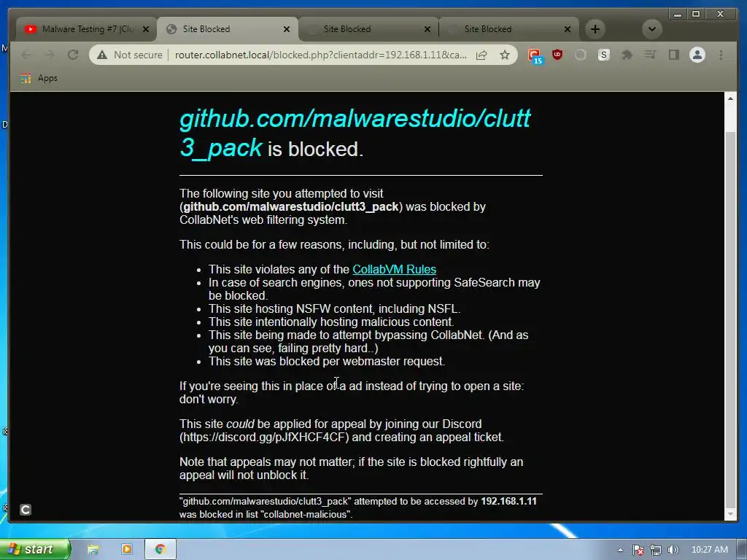747x560 pixels.
Task: Open the Extensions puzzle menu
Action: pos(627,55)
